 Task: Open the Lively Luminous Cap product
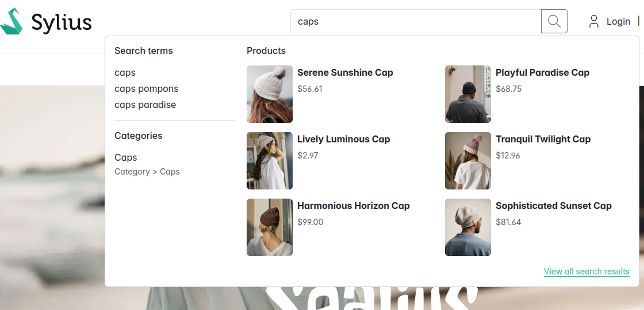[343, 139]
